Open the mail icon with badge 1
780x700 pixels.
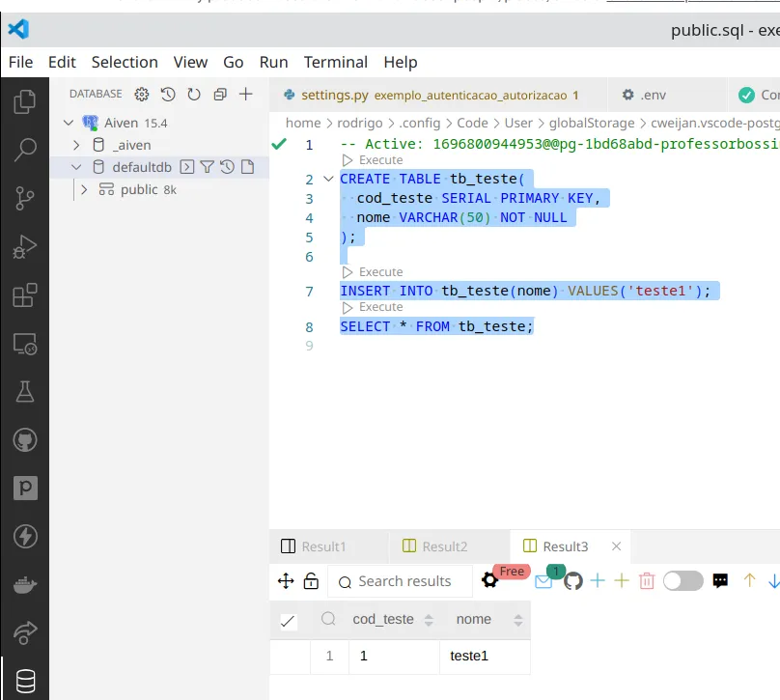[x=543, y=581]
